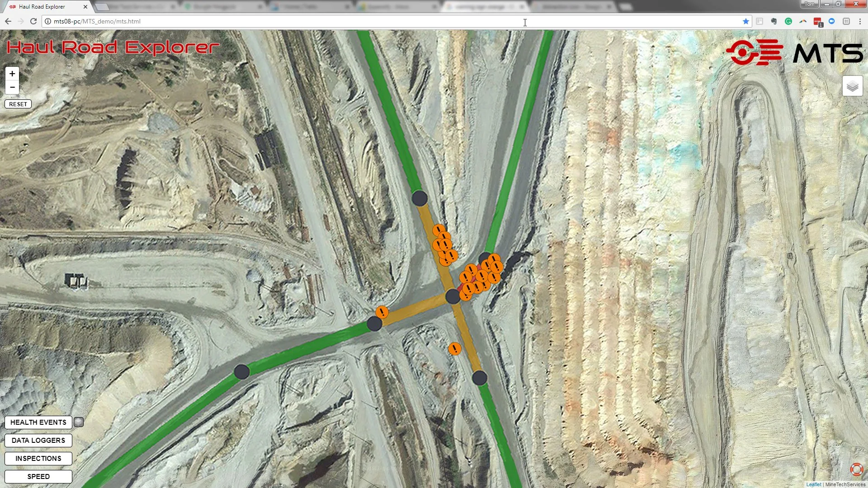This screenshot has height=488, width=868.
Task: Select the central intersection road node
Action: 453,296
